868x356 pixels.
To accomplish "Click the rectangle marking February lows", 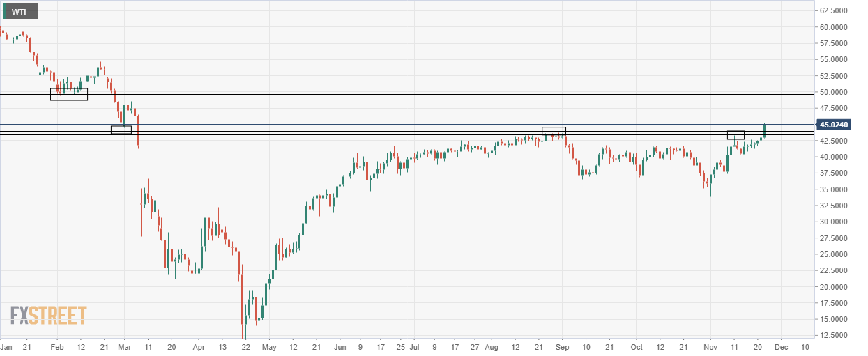I will coord(69,94).
